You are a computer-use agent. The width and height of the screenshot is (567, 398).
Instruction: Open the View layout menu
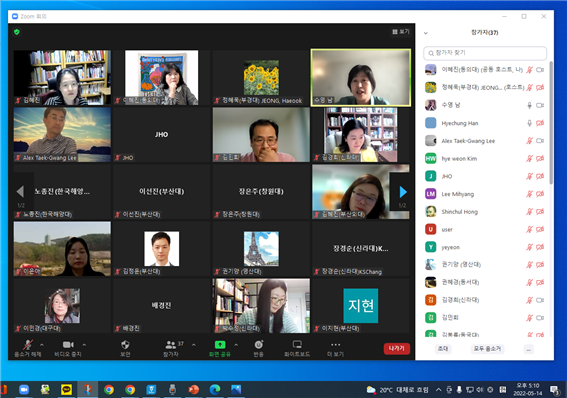click(x=401, y=32)
